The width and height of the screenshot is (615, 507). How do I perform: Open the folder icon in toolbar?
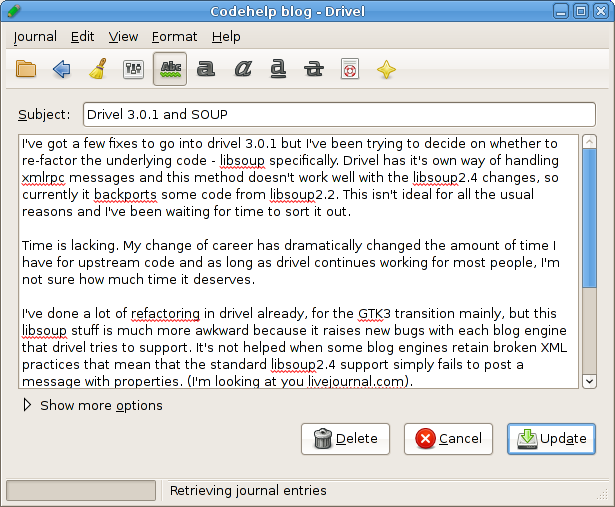coord(26,69)
